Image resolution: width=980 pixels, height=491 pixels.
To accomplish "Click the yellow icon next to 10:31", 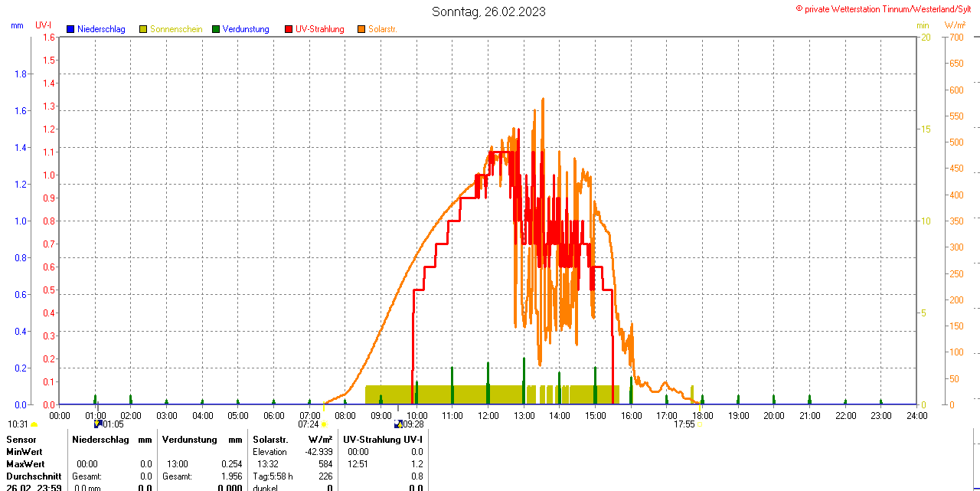I will coord(34,424).
